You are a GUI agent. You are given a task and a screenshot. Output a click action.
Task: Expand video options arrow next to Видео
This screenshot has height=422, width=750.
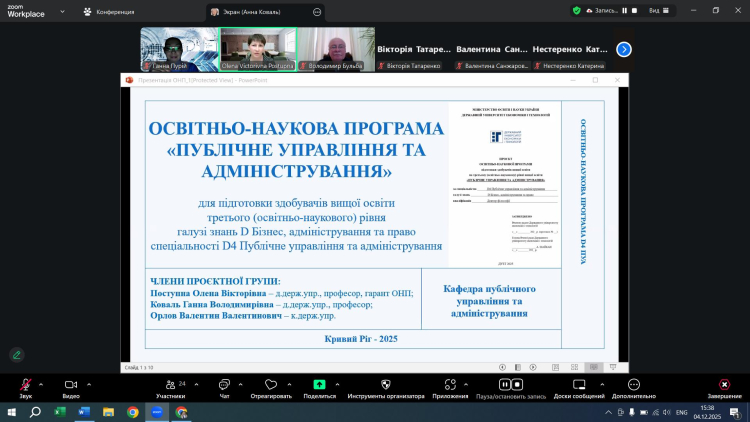pyautogui.click(x=90, y=382)
